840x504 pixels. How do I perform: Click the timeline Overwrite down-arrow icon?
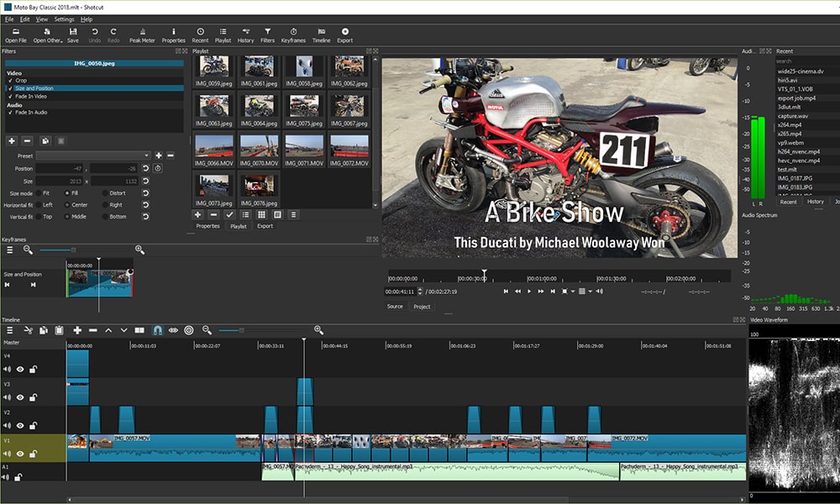(123, 330)
